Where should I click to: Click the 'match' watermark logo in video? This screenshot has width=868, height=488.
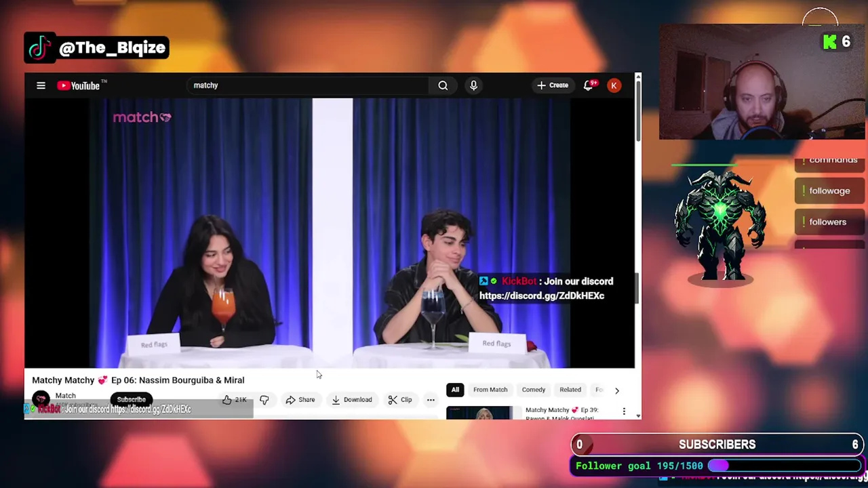[142, 117]
